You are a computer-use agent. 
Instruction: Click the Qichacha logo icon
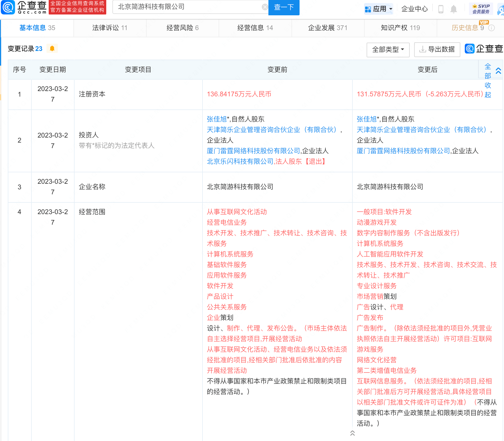[x=8, y=8]
